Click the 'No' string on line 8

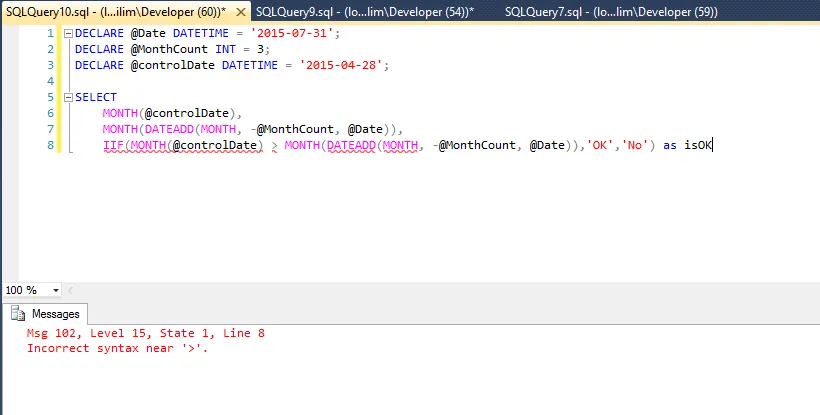pos(634,145)
